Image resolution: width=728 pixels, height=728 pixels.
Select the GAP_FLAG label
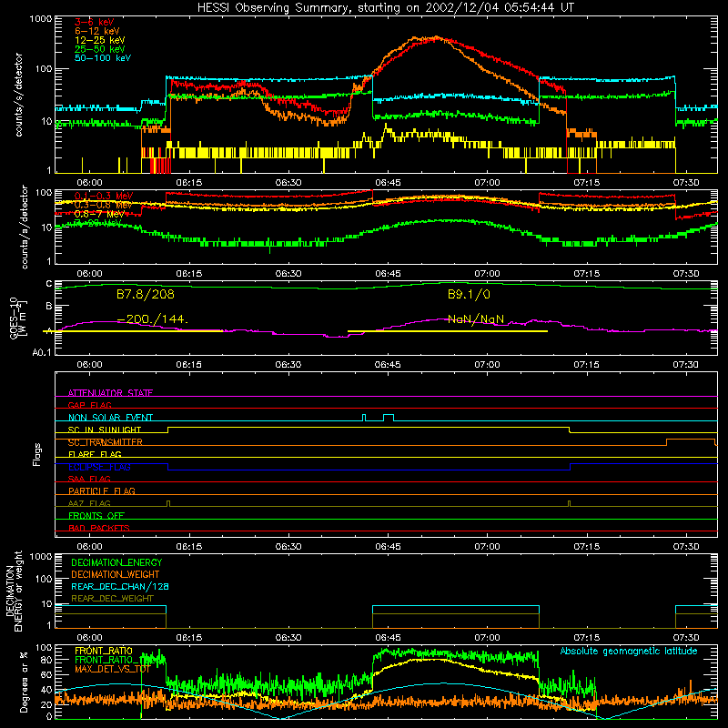(89, 405)
